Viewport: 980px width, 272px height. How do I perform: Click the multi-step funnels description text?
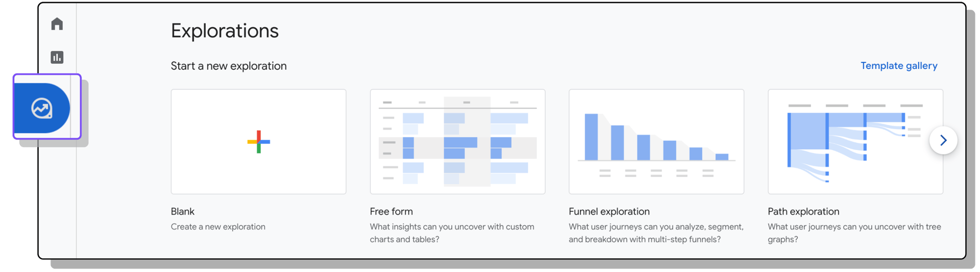(656, 233)
